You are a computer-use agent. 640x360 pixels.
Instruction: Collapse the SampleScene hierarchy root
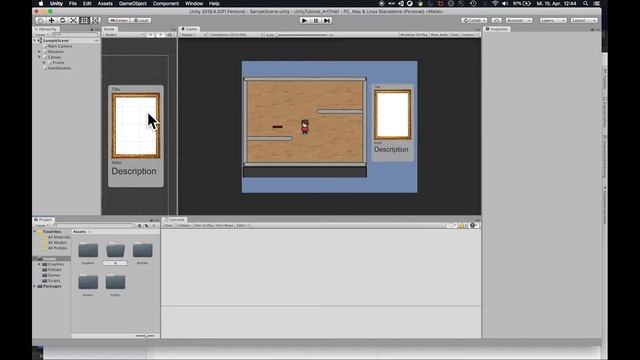[x=35, y=40]
